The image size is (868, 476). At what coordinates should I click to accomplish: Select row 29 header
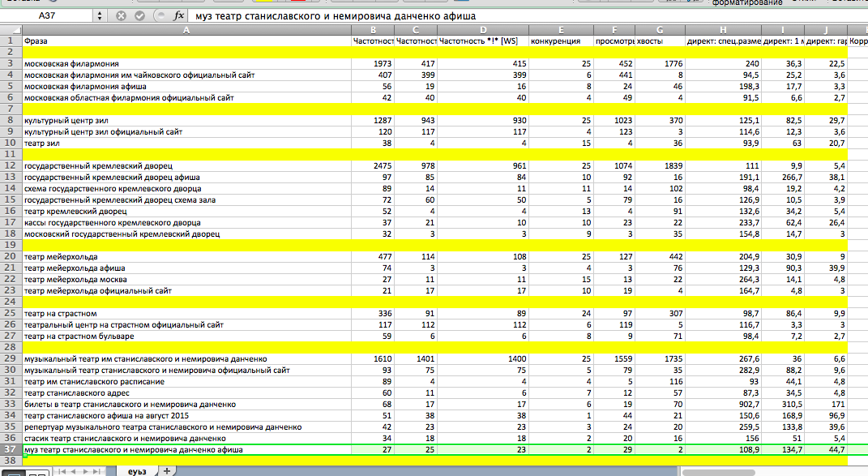coord(11,358)
